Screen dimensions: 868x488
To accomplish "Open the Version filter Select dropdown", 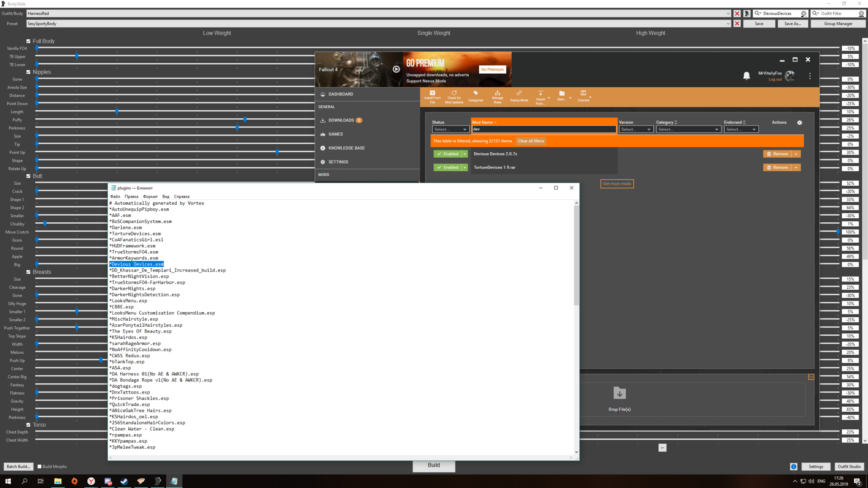I will (x=636, y=129).
